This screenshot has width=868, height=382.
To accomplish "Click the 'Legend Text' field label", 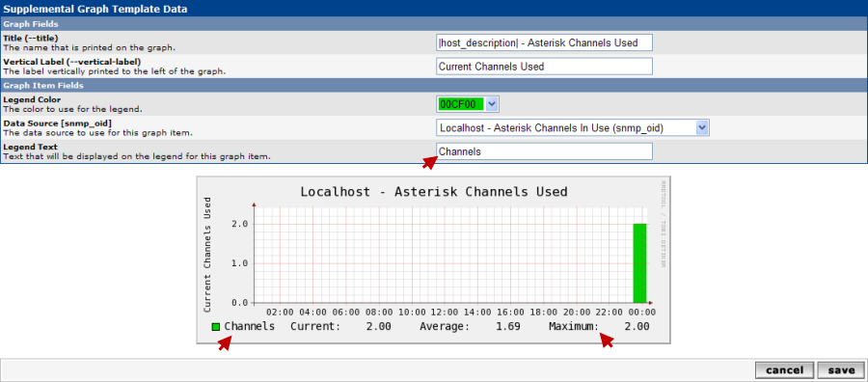I will point(31,147).
